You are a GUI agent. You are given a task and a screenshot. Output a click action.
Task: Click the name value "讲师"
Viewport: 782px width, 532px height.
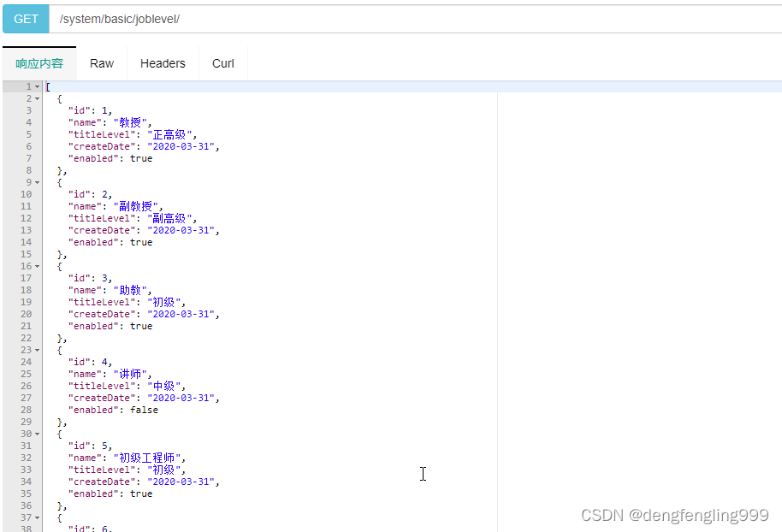click(x=130, y=374)
